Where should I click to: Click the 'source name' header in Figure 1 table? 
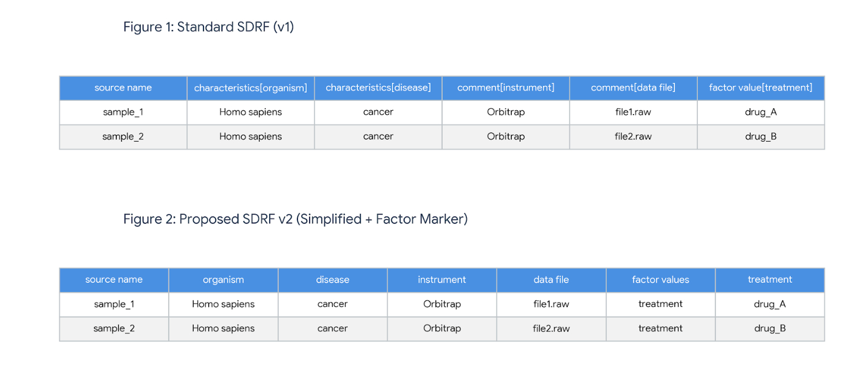pyautogui.click(x=123, y=88)
